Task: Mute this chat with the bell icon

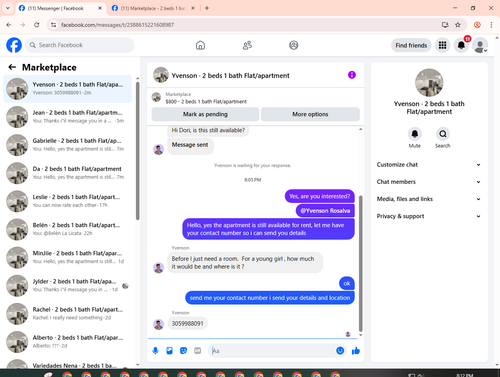Action: (415, 134)
